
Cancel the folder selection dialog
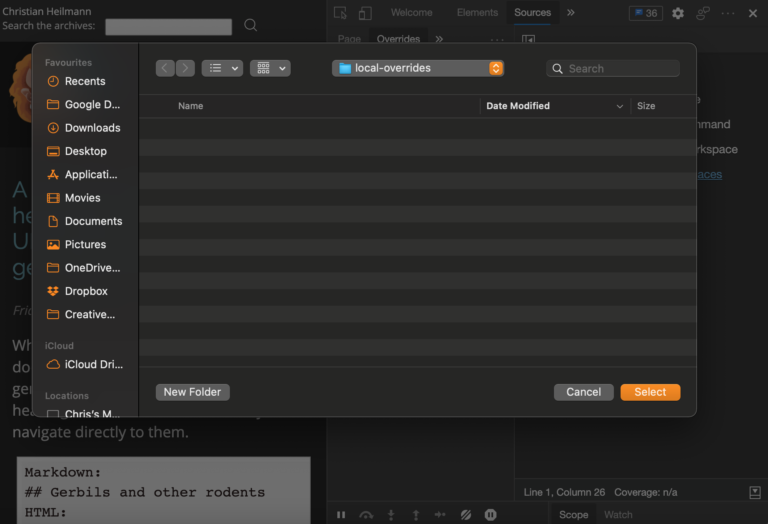(583, 392)
